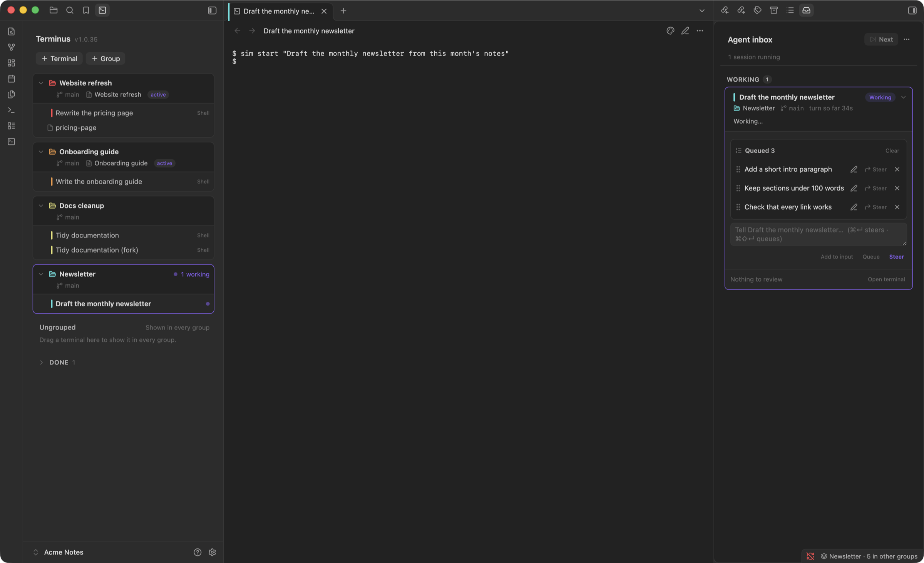Collapse the Onboarding guide group
The image size is (924, 563).
[41, 152]
